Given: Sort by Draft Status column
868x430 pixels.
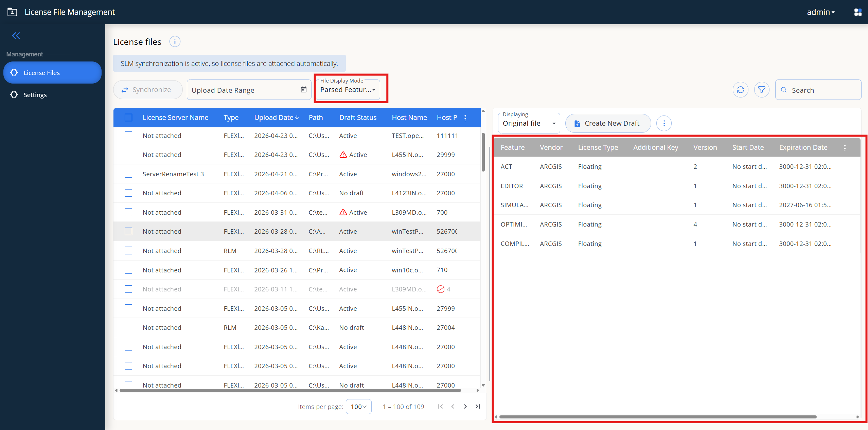Looking at the screenshot, I should tap(358, 118).
